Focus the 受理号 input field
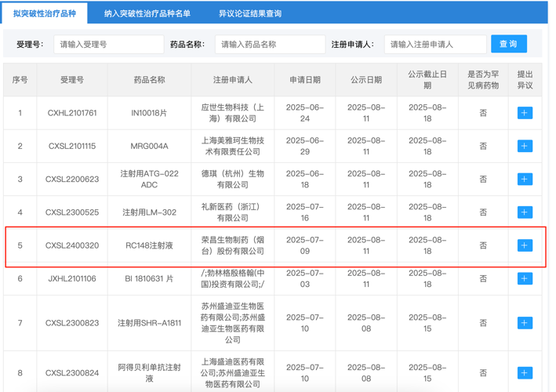 pyautogui.click(x=109, y=45)
